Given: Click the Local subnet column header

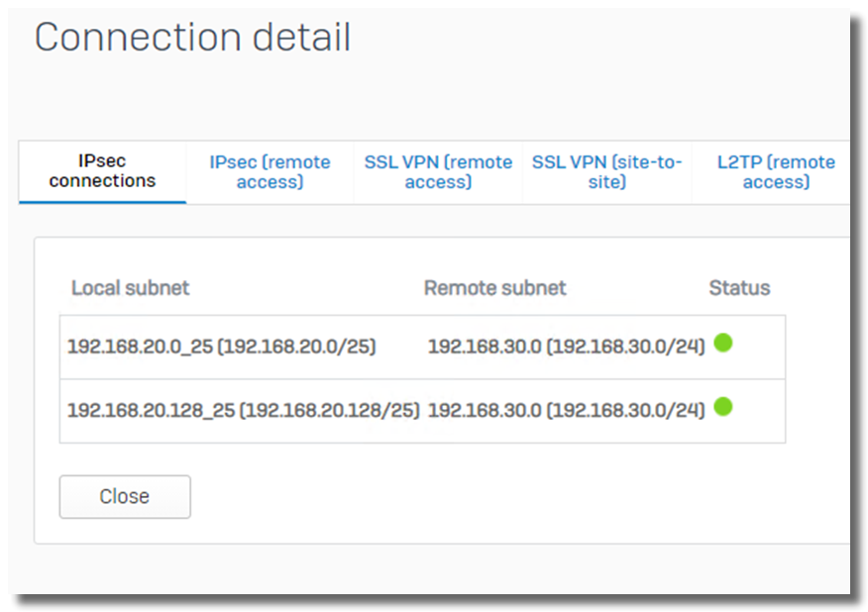Looking at the screenshot, I should pyautogui.click(x=130, y=288).
